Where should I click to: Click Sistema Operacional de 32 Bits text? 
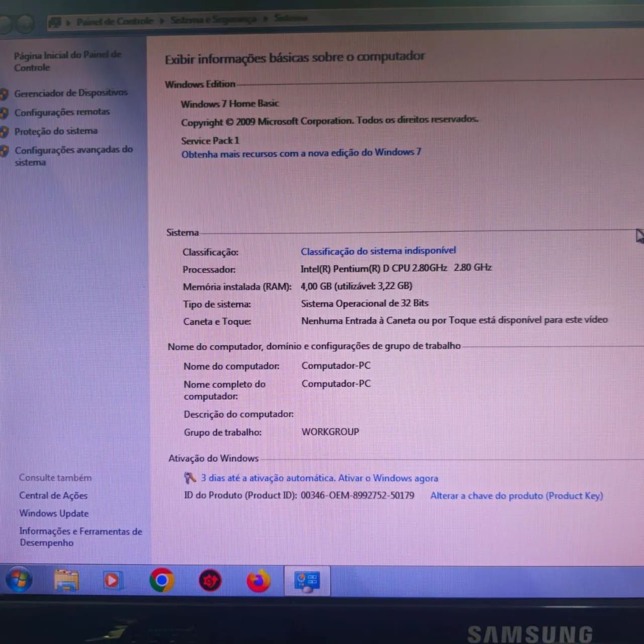(x=365, y=303)
